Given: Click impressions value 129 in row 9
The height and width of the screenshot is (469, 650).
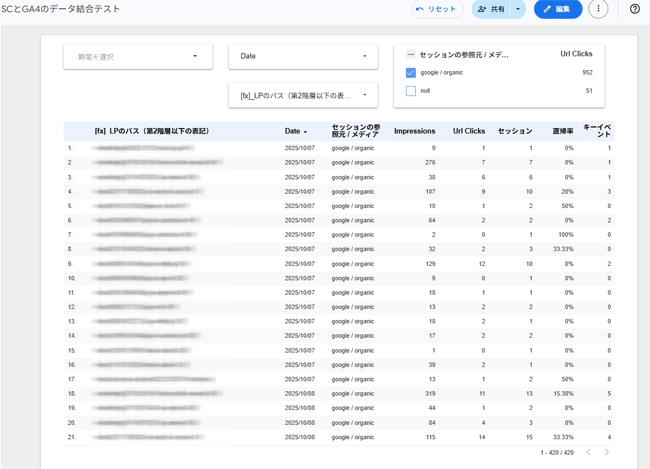Looking at the screenshot, I should (x=430, y=264).
